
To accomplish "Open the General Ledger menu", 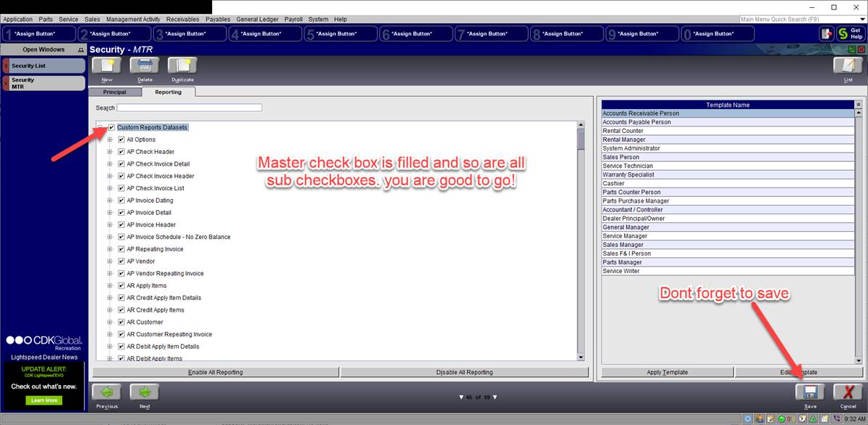I will tap(257, 20).
